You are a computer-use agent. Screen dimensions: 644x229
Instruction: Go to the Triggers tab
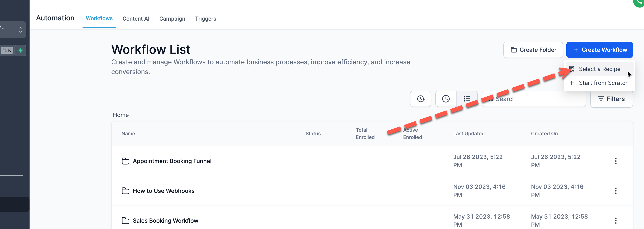(x=205, y=19)
